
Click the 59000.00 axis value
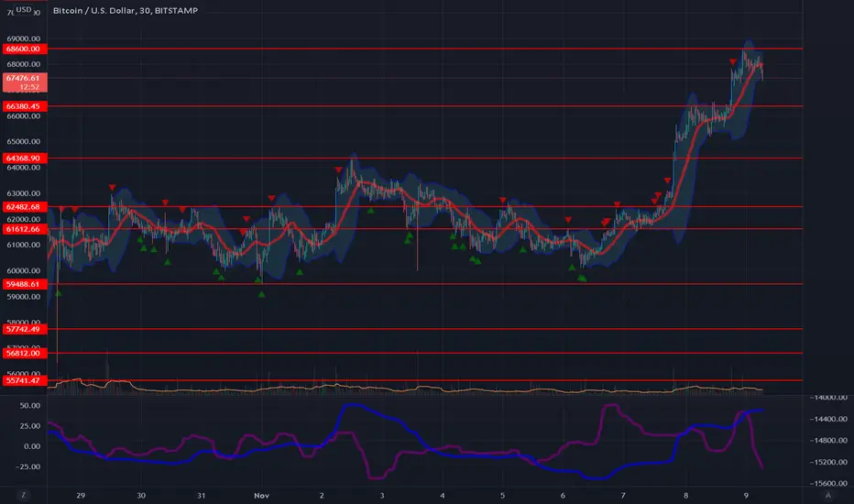pyautogui.click(x=24, y=296)
